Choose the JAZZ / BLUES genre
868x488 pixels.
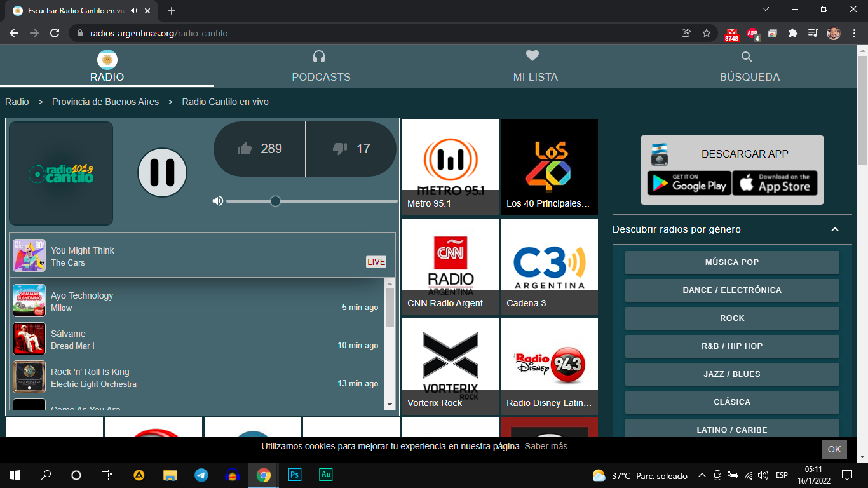(x=732, y=374)
